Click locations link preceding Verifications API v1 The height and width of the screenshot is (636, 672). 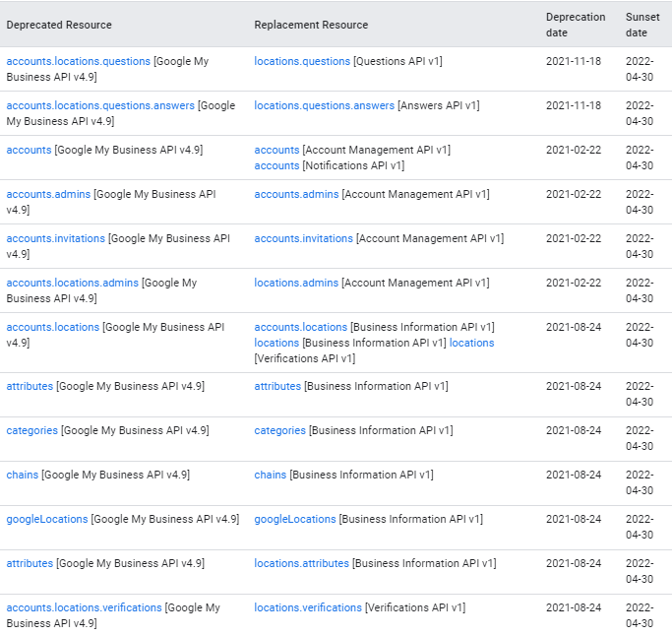[471, 343]
